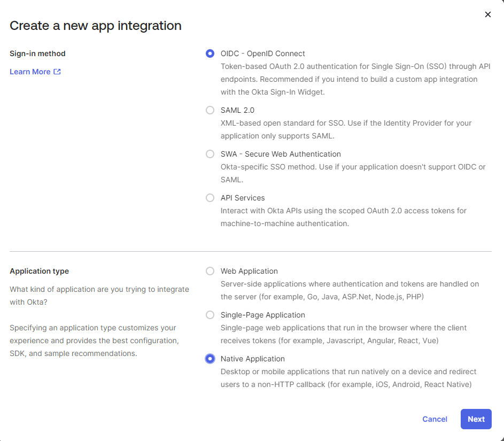Viewport: 504px width, 441px height.
Task: Click the 'OIDC - OpenID Connect' label text
Action: [263, 53]
